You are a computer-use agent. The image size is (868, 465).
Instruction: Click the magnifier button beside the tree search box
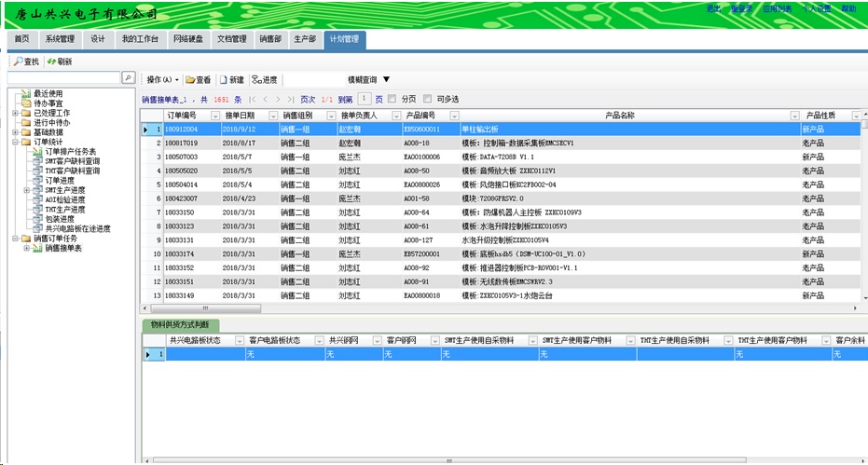129,78
